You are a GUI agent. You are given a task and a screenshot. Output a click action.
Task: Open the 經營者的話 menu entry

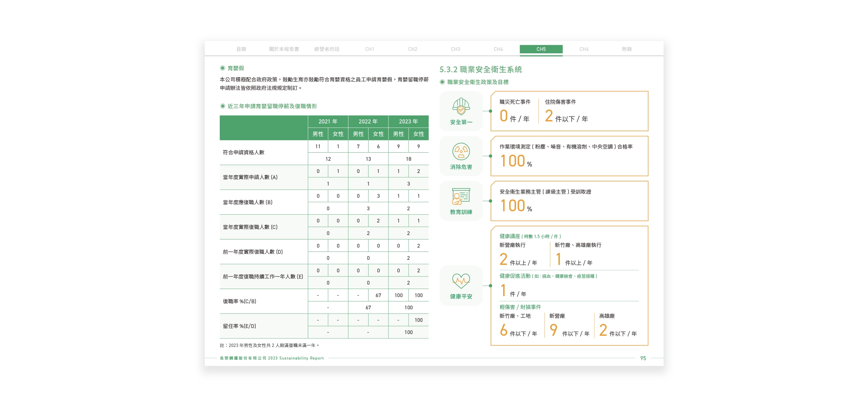tap(327, 49)
